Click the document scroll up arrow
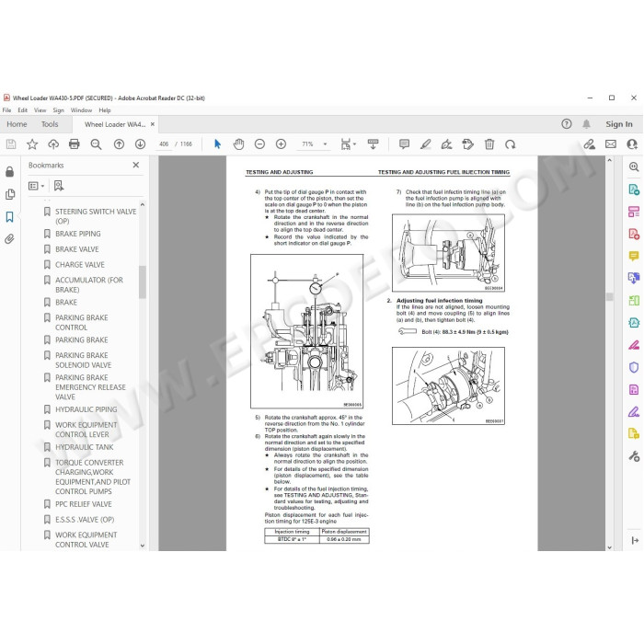 tap(609, 160)
